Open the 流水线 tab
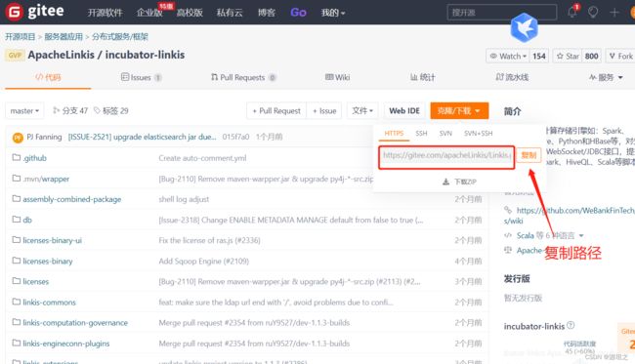Image resolution: width=635 pixels, height=364 pixels. [512, 77]
